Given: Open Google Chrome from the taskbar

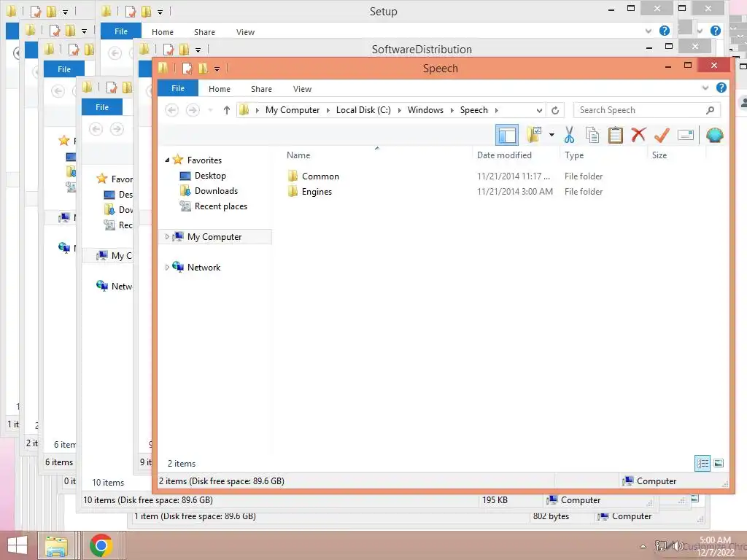Looking at the screenshot, I should pyautogui.click(x=101, y=545).
